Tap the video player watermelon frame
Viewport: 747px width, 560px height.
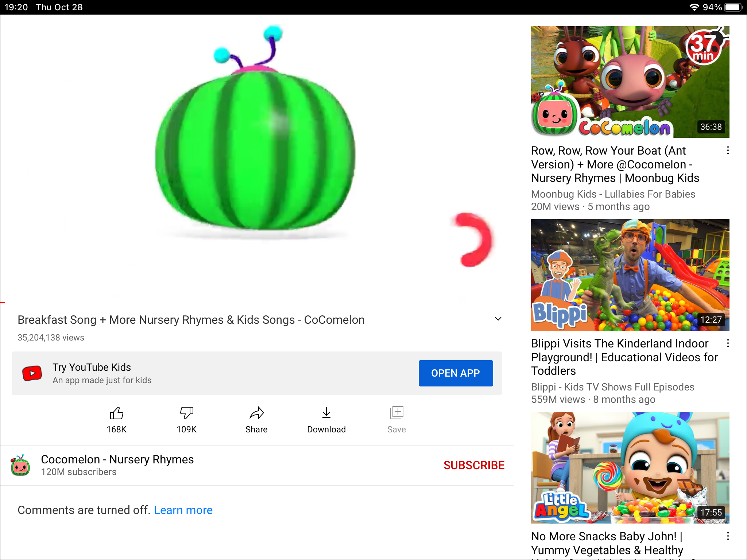pos(257,159)
